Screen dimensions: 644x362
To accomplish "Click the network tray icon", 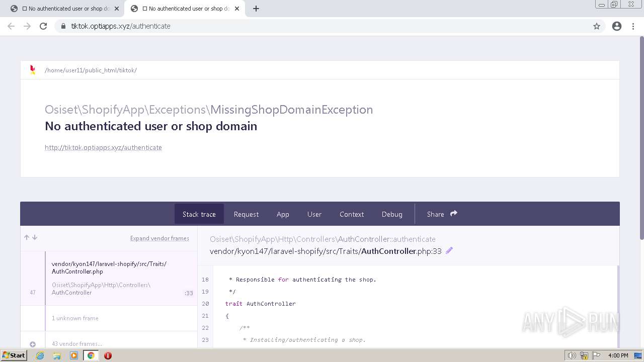I will 584,355.
